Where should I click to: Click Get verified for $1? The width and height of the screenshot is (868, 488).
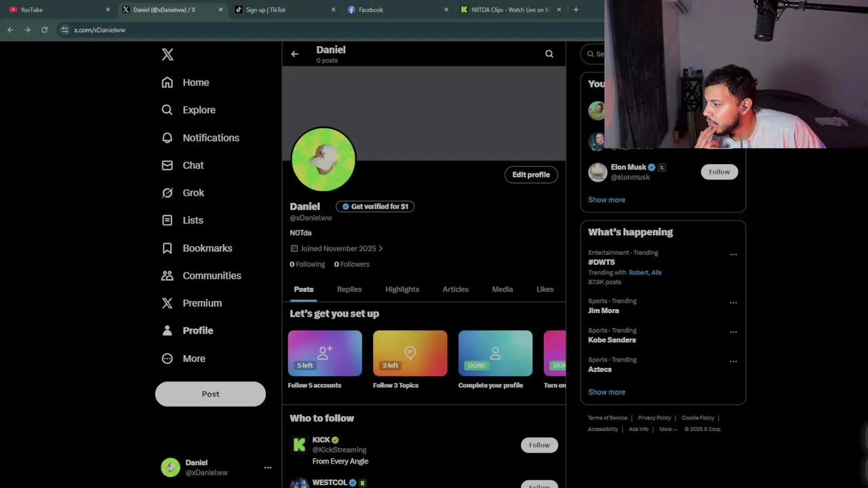point(375,207)
